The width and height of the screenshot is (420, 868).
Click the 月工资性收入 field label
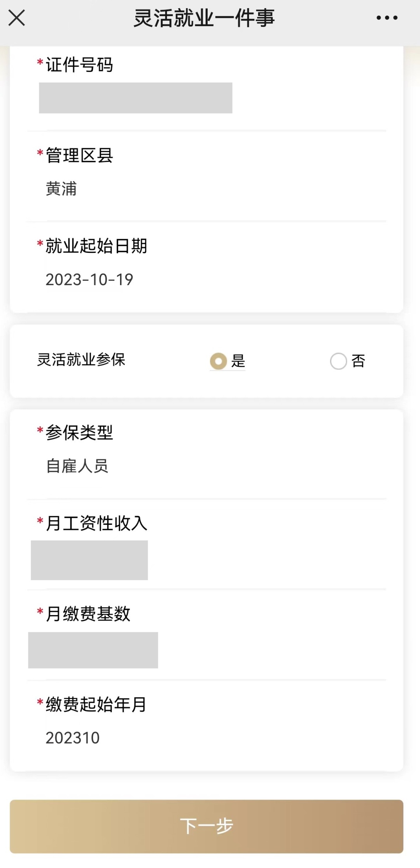pyautogui.click(x=96, y=523)
